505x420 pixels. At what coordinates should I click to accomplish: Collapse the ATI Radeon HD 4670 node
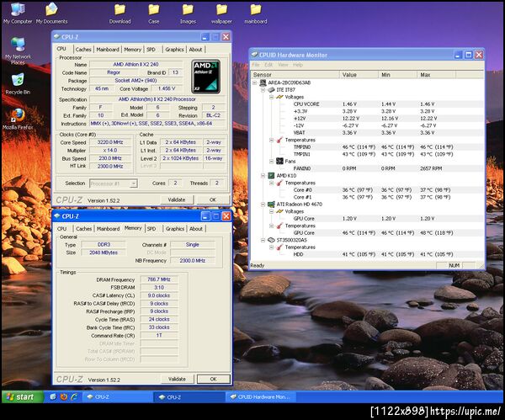(263, 205)
